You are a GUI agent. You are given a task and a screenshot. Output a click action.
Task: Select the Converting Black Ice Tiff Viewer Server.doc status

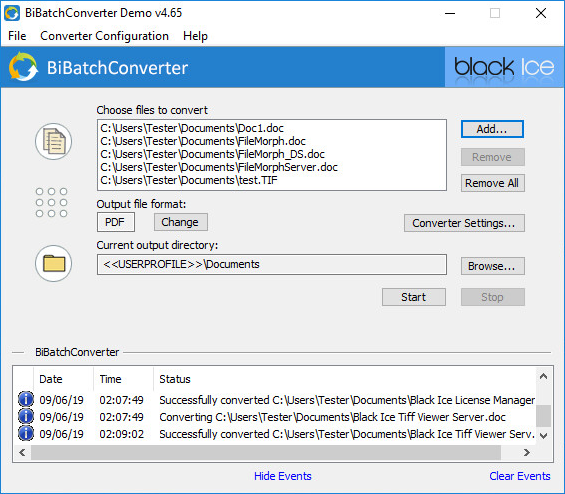tap(332, 417)
